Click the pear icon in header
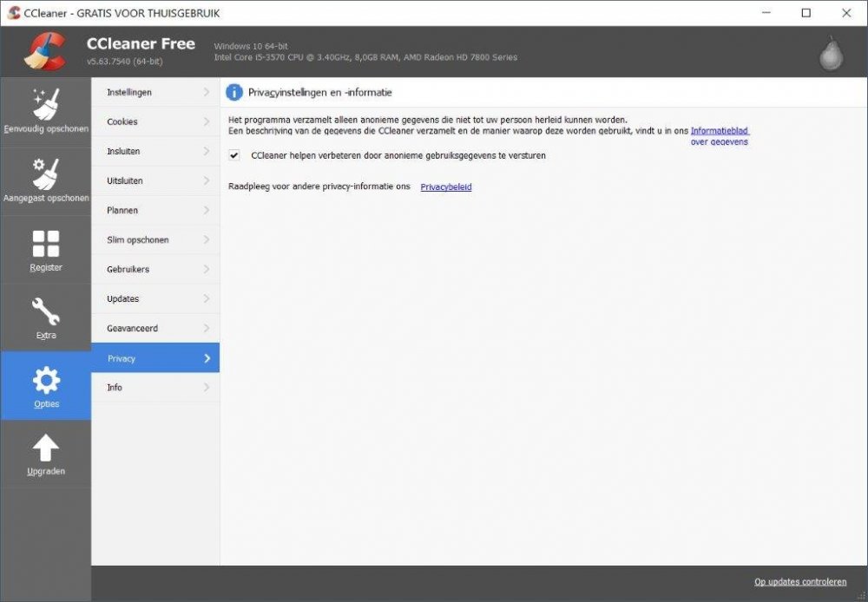868x602 pixels. (x=831, y=54)
